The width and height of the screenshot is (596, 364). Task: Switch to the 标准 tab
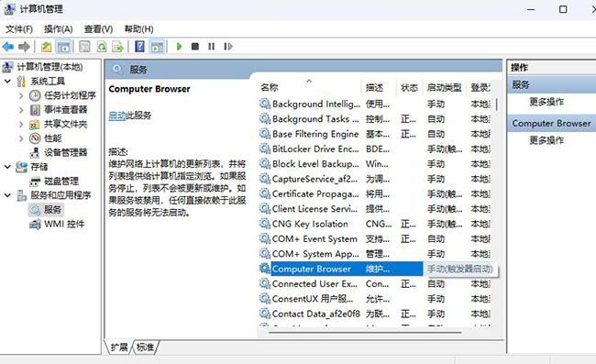click(145, 347)
